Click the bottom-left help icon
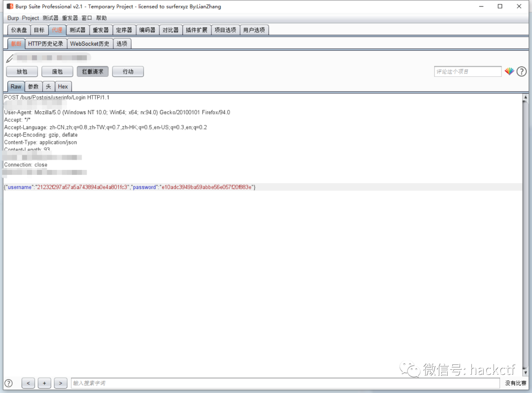This screenshot has height=393, width=532. pyautogui.click(x=8, y=383)
